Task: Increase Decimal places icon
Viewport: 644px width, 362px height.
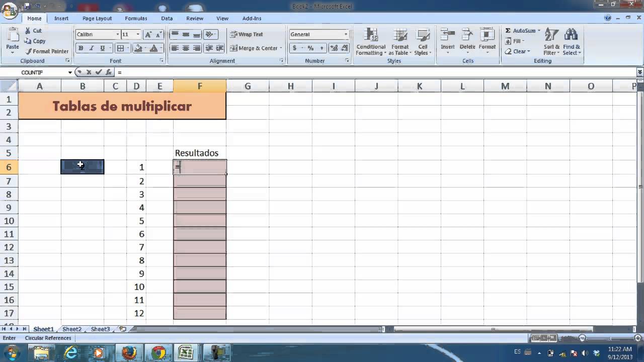Action: pos(334,48)
